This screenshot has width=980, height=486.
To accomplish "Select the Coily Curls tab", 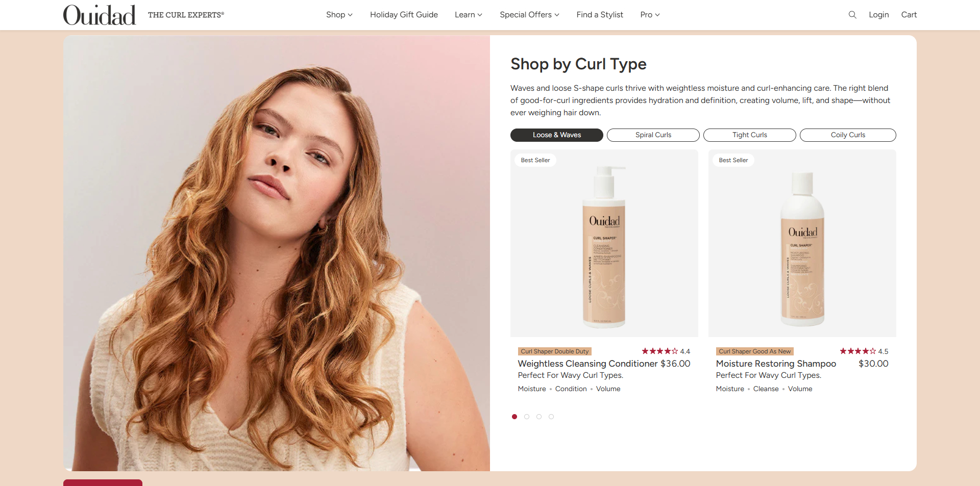I will [848, 135].
